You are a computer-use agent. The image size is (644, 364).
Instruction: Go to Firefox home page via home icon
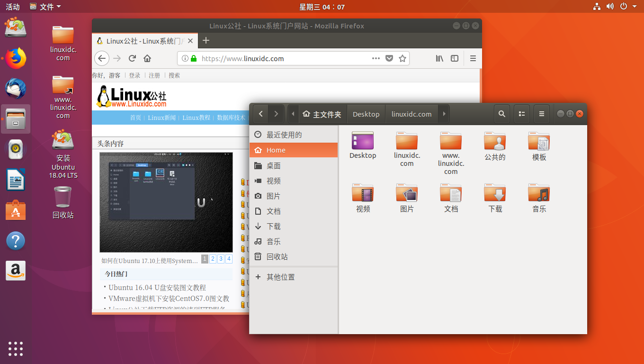click(147, 58)
